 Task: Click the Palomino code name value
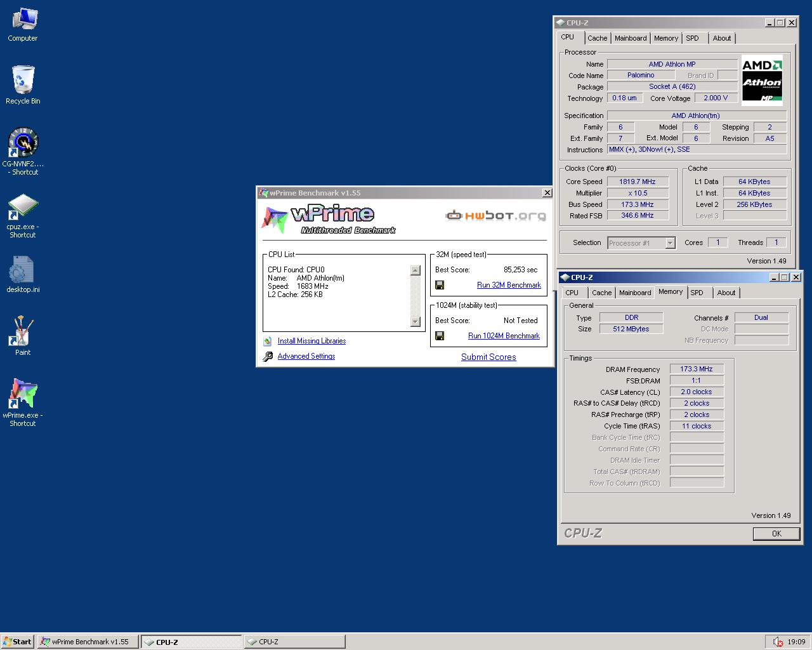click(x=641, y=75)
